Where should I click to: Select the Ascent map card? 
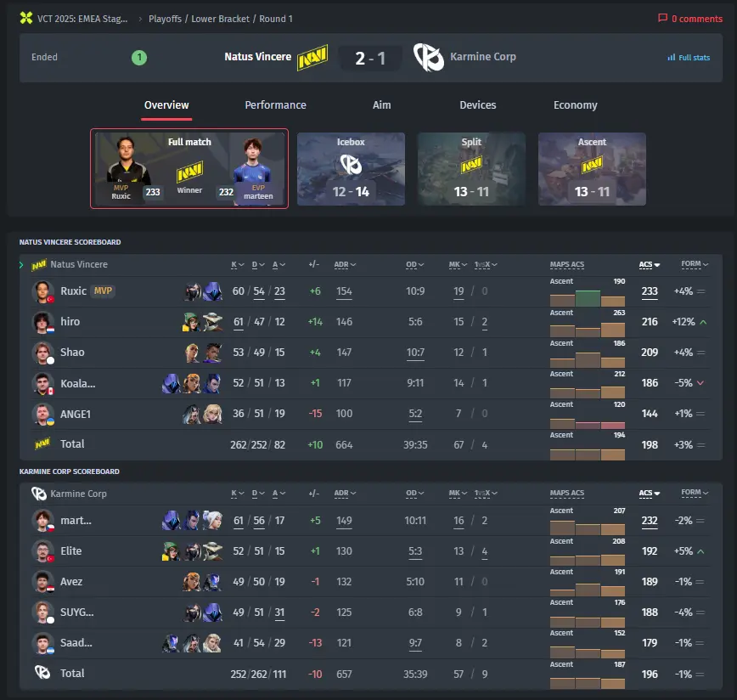[x=592, y=169]
